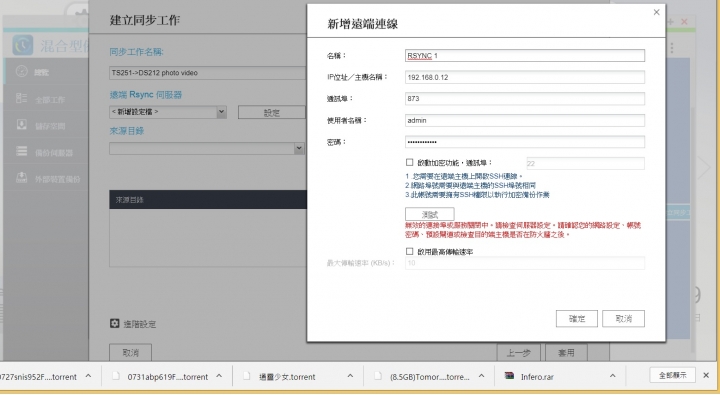Enable 啟動加密功能 encryption checkbox
The width and height of the screenshot is (720, 395).
click(410, 162)
